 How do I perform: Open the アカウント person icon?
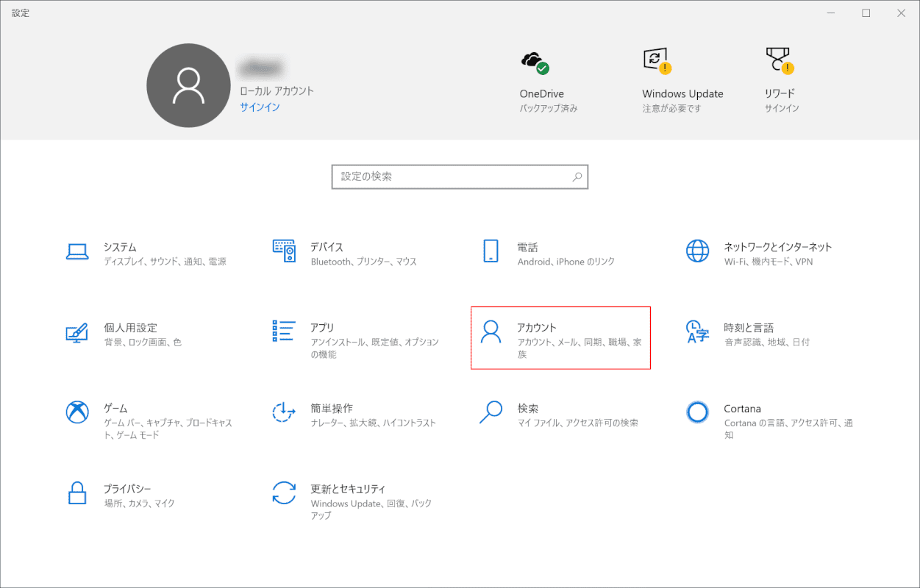pyautogui.click(x=491, y=331)
